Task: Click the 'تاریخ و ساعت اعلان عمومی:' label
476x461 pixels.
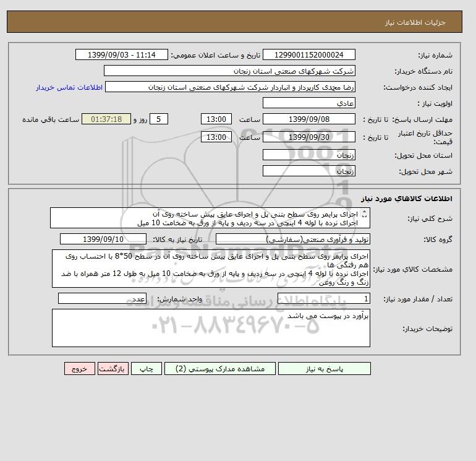Action: [216, 55]
